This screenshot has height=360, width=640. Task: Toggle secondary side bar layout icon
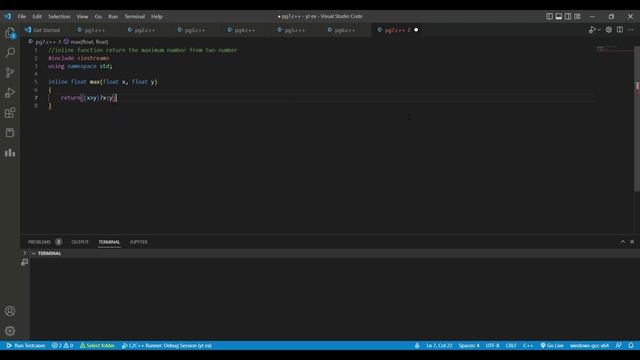[568, 16]
